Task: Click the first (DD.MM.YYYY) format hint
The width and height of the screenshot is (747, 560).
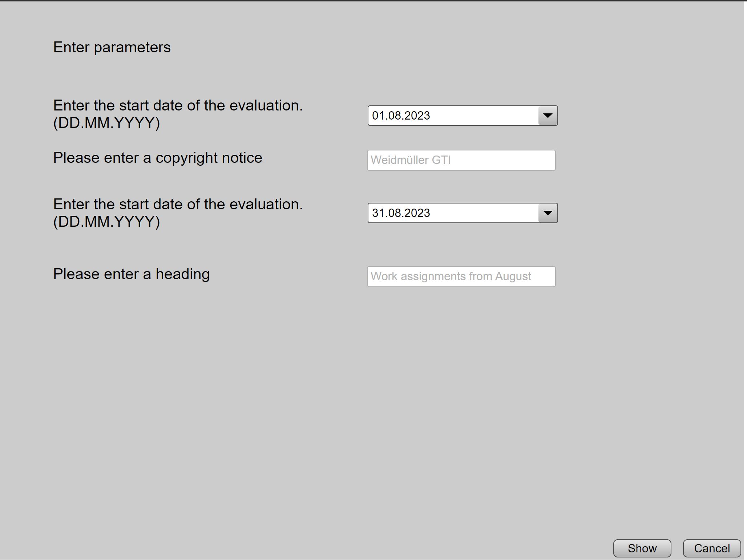Action: pos(106,123)
